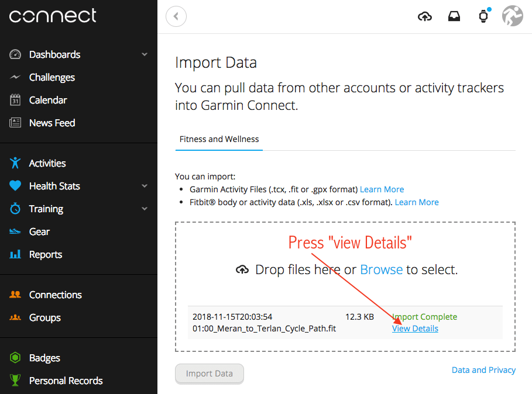Image resolution: width=532 pixels, height=394 pixels.
Task: Click the back arrow circle button
Action: (176, 16)
